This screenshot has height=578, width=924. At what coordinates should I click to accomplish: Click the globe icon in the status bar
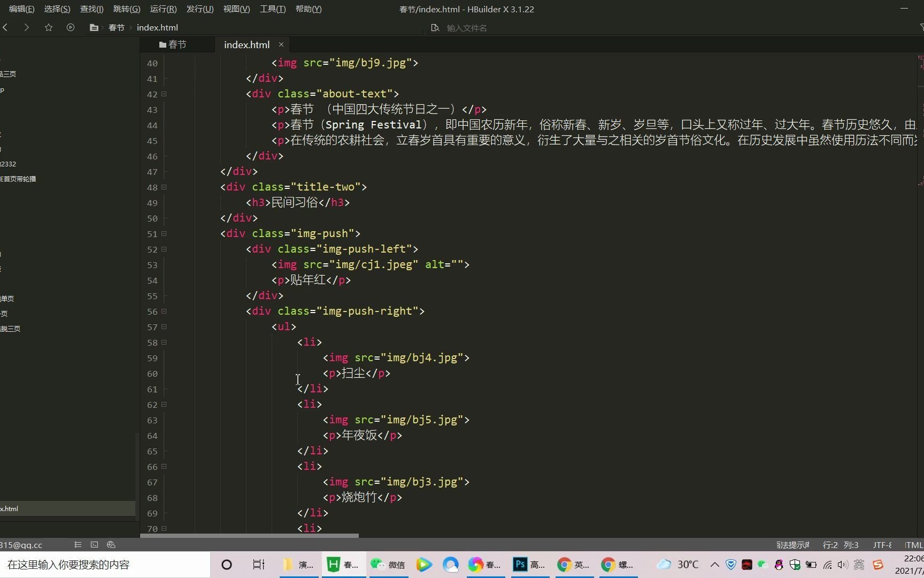111,545
